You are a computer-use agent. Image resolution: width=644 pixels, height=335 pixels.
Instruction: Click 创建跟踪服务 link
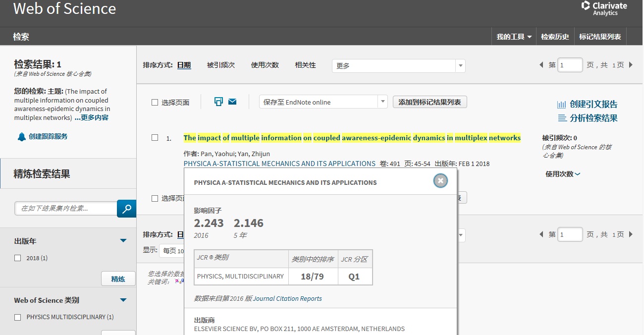point(48,136)
